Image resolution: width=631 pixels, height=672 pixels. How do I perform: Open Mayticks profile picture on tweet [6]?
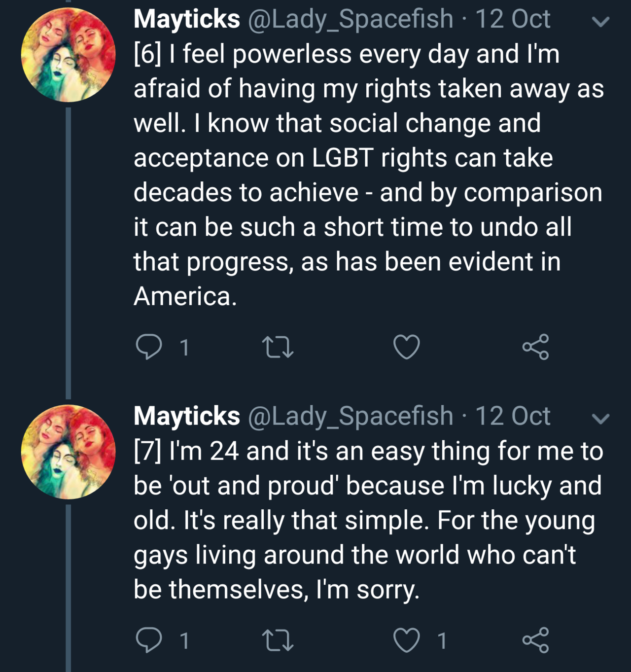[68, 55]
